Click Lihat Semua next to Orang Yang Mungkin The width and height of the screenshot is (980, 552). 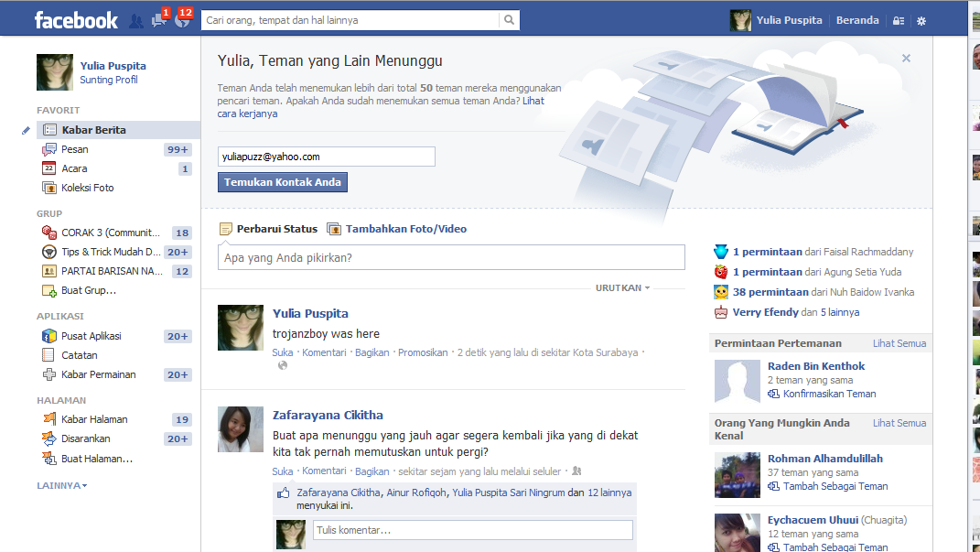[x=899, y=423]
